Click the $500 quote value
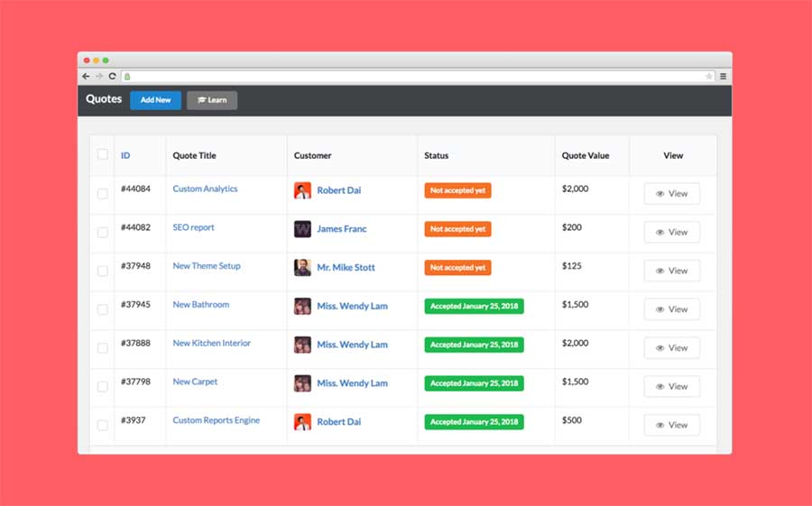812x506 pixels. (572, 420)
